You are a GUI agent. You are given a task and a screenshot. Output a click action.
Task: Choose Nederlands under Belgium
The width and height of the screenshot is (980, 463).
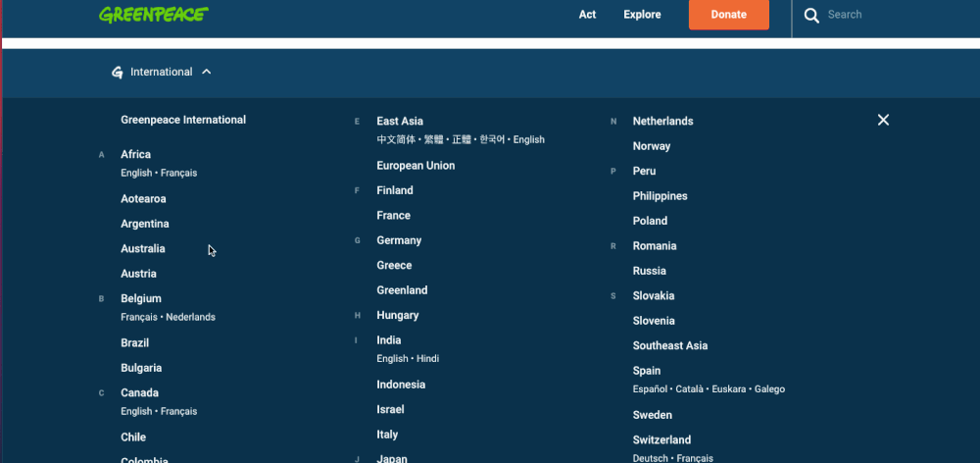[x=191, y=317]
